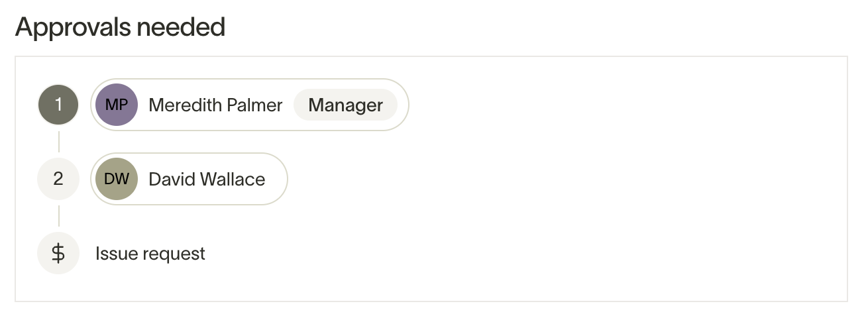Click the Approvals needed heading
The height and width of the screenshot is (322, 868).
click(120, 27)
